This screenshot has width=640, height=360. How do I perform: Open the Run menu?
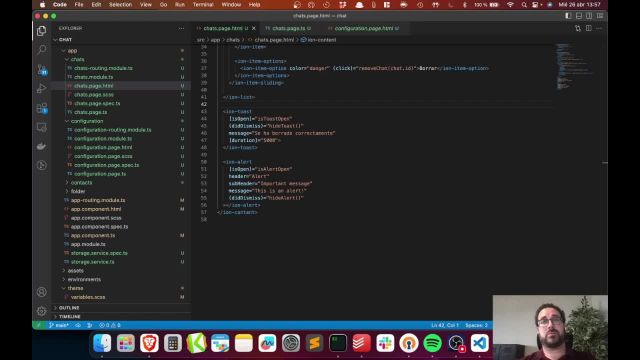pyautogui.click(x=180, y=4)
